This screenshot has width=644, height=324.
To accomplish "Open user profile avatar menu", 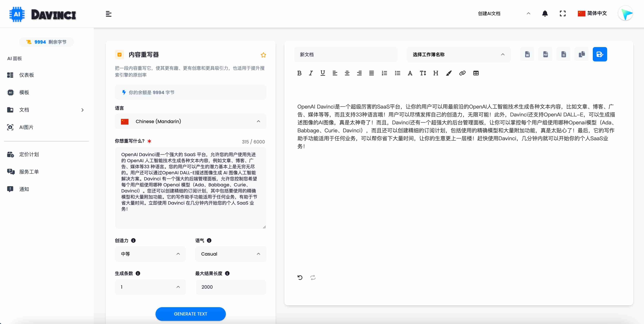I will click(x=626, y=13).
